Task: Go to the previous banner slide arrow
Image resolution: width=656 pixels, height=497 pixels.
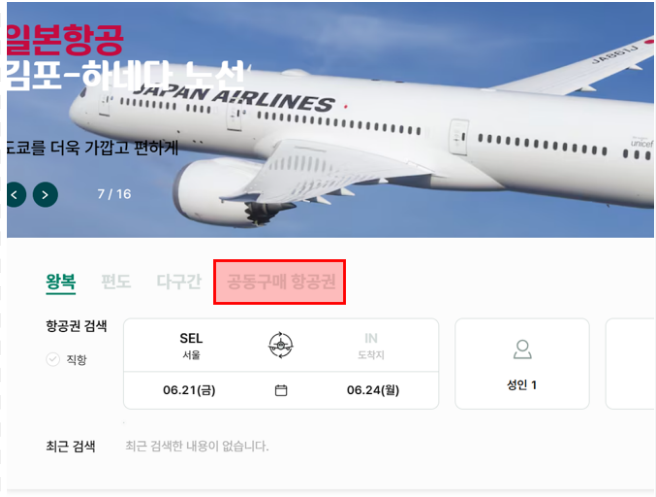Action: coord(15,195)
